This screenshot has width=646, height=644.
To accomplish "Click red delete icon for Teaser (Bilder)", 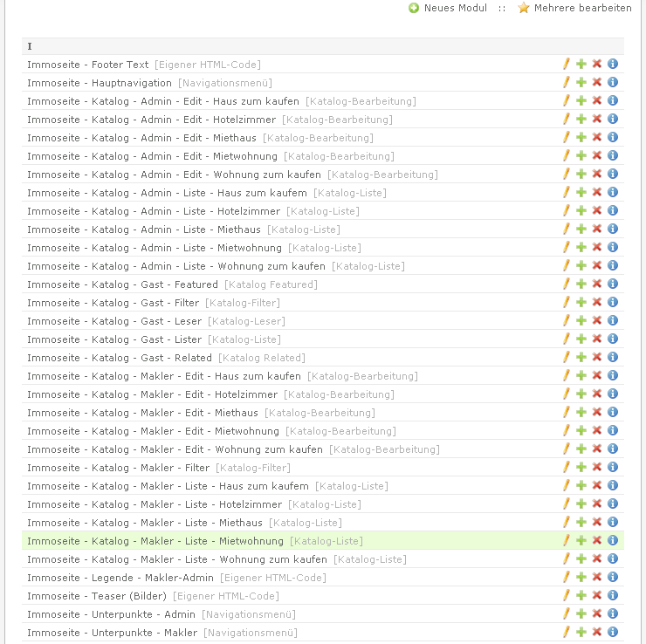I will click(597, 595).
